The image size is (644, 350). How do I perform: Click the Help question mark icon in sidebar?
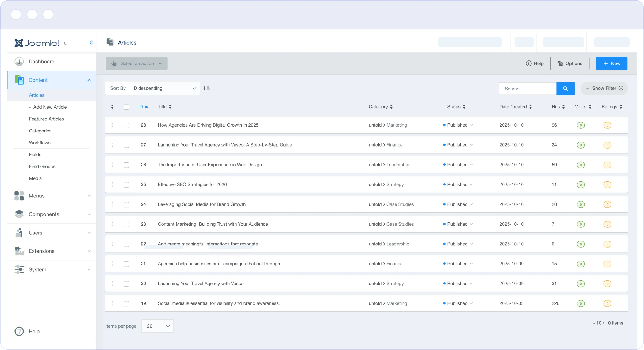19,331
